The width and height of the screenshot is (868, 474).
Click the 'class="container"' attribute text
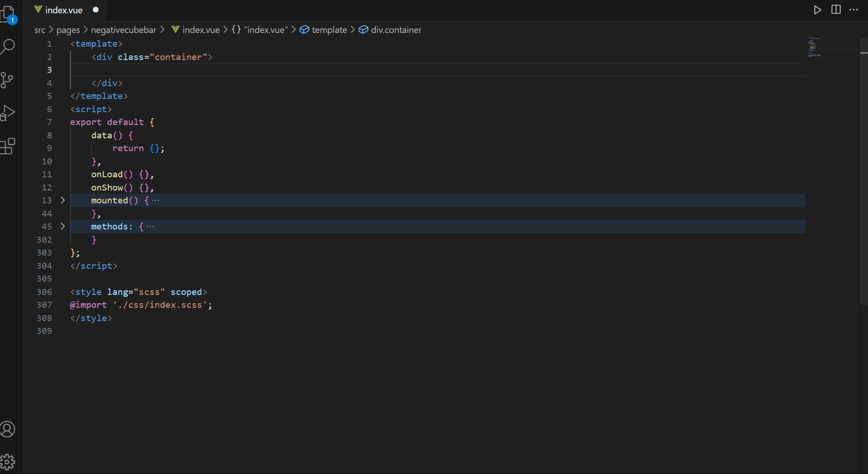[x=163, y=57]
